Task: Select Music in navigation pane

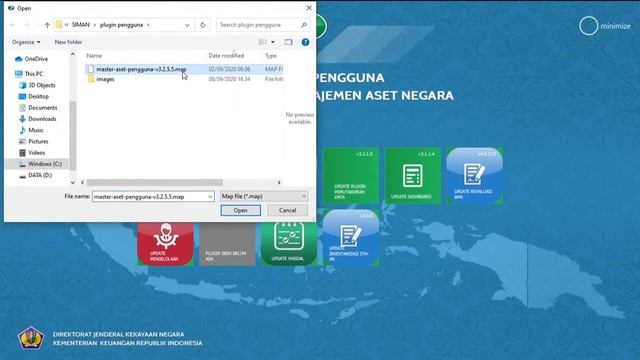Action: pos(31,130)
